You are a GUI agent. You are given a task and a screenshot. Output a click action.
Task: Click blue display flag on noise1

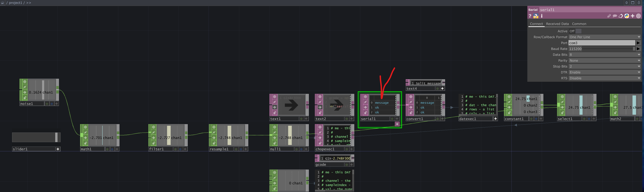[51, 104]
